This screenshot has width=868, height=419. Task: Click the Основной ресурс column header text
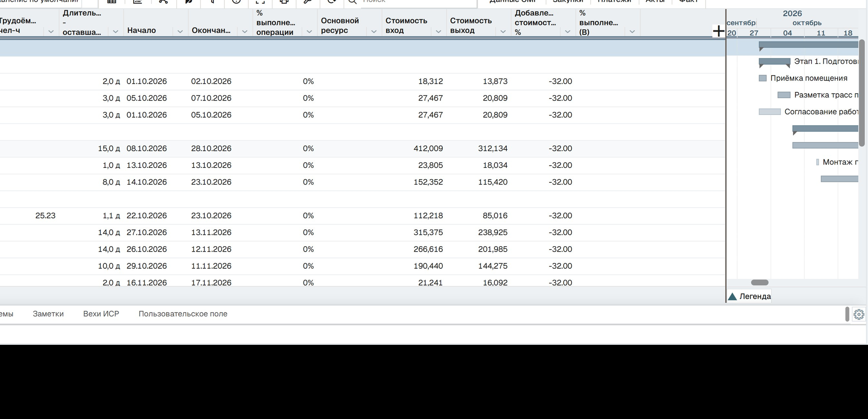pos(340,25)
